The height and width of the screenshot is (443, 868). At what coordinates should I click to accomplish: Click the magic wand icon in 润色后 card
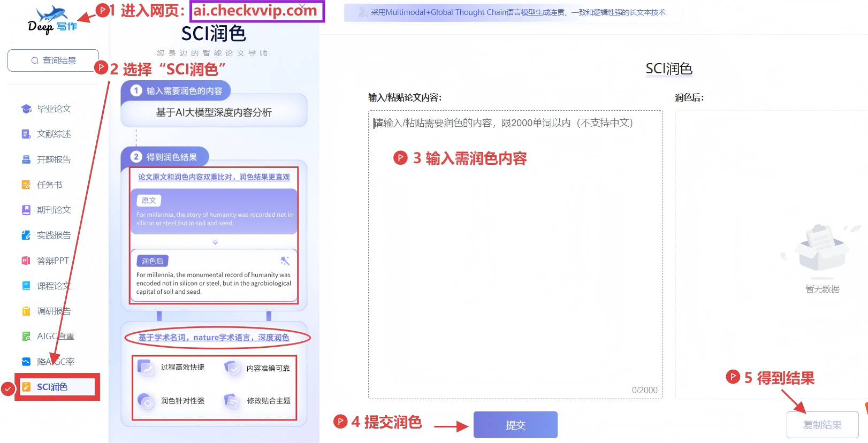click(285, 261)
